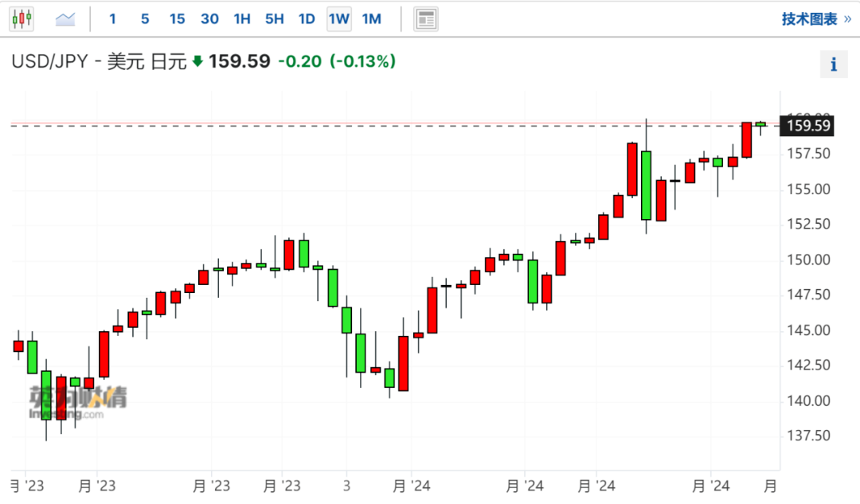
Task: Open the 技术图表 link
Action: click(815, 19)
